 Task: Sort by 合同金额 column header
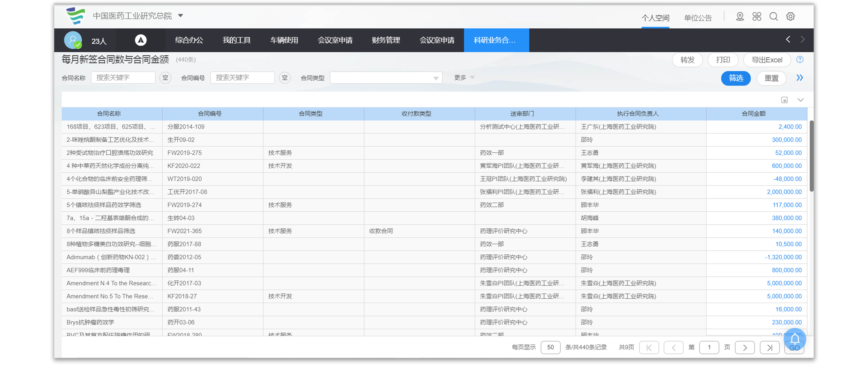click(x=756, y=114)
